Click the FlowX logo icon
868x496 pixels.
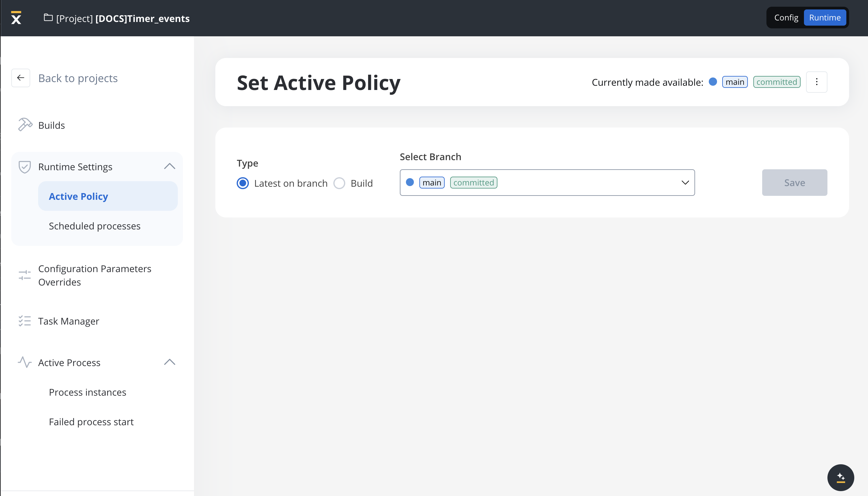coord(16,18)
